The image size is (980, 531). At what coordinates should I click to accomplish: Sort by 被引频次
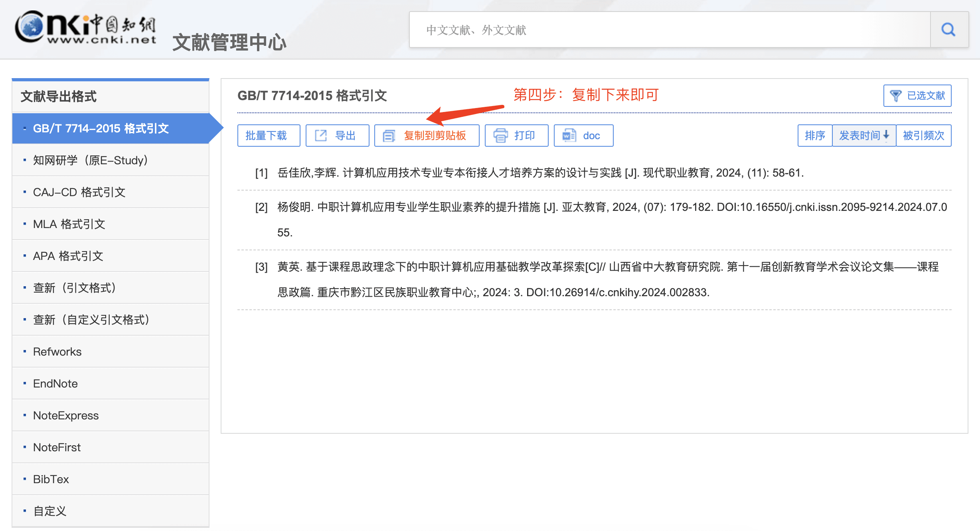tap(923, 136)
